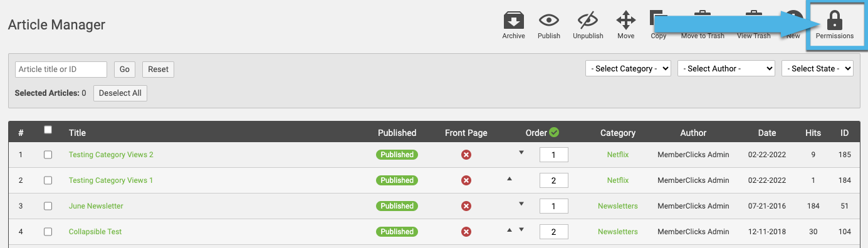Open the Select State dropdown
The width and height of the screenshot is (868, 248).
click(817, 69)
